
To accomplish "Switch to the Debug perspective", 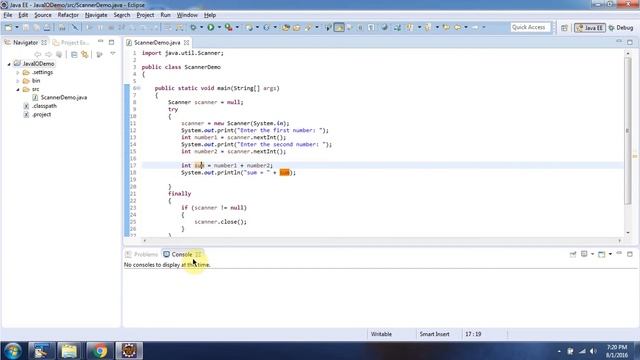I will (x=621, y=28).
